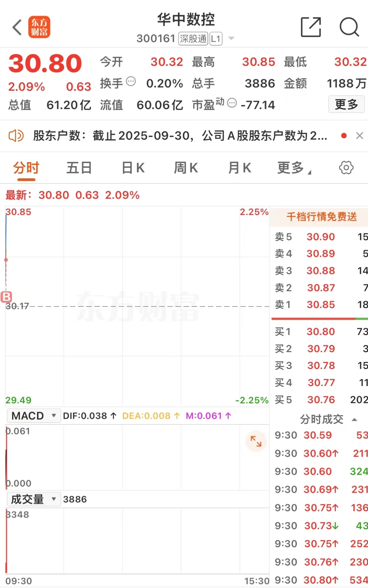Select the 买2 30.79 order row
368x588 pixels.
click(320, 349)
